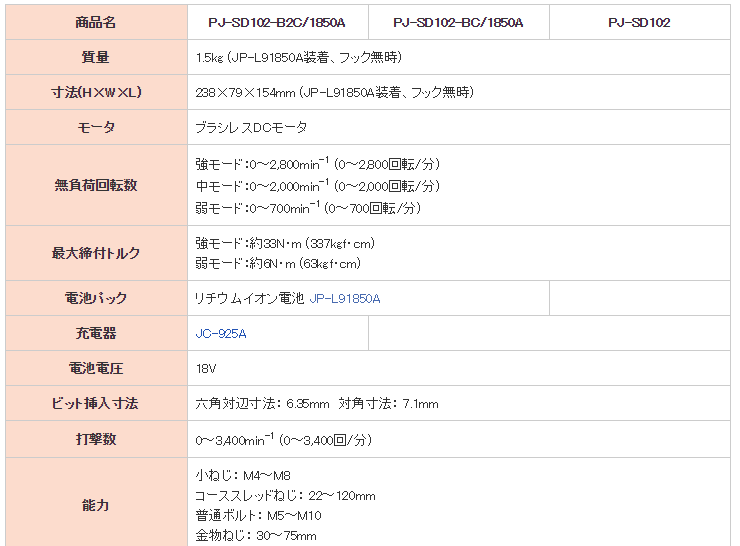Image resolution: width=740 pixels, height=546 pixels.
Task: Click the リチウムイオン電池 text
Action: coord(250,299)
